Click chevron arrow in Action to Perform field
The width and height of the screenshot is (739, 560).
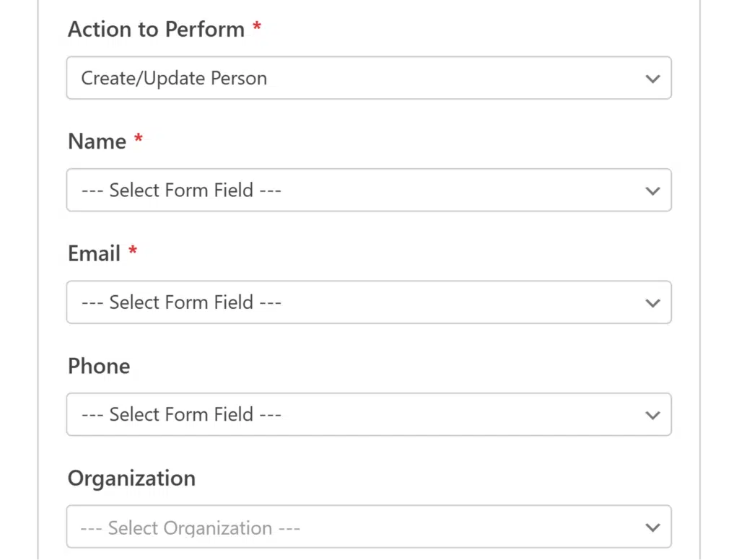(x=652, y=79)
